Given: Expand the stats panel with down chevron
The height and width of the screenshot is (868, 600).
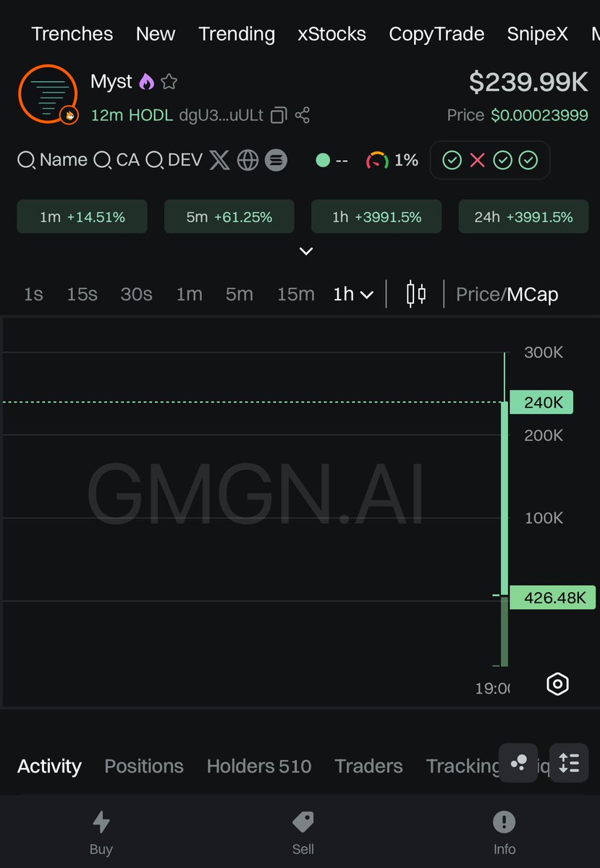Looking at the screenshot, I should (x=306, y=251).
